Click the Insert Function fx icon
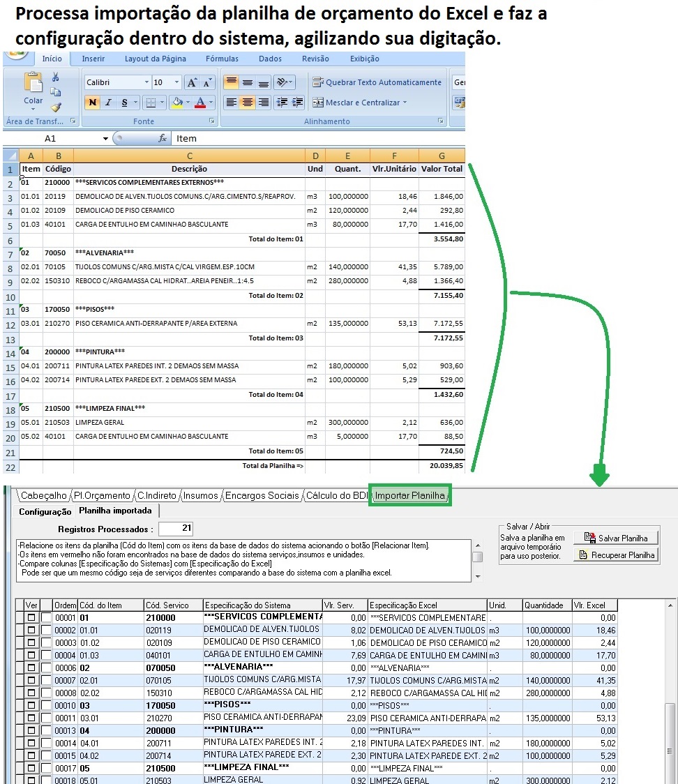 tap(163, 138)
